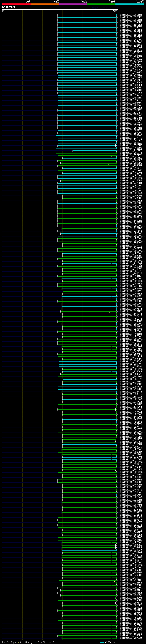Click hit UniRef100_Q23CW4

(131, 598)
